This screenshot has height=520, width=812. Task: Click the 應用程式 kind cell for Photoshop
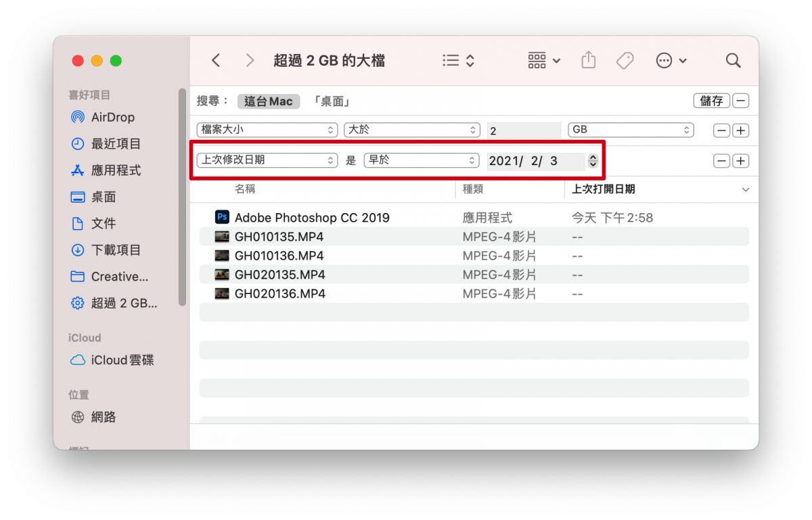[487, 218]
